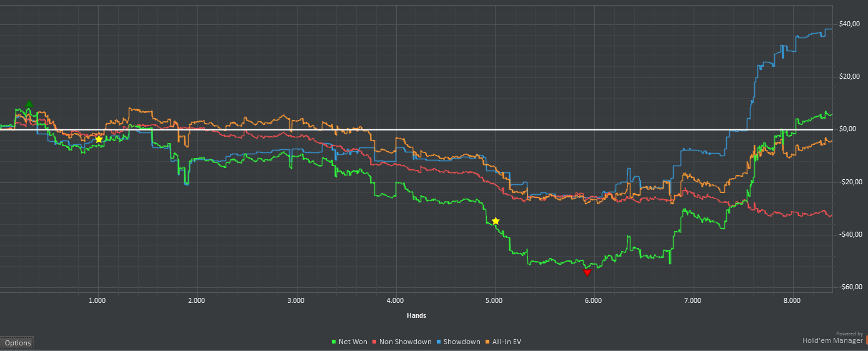Click the red Non Showdown legend square
The height and width of the screenshot is (351, 868).
(x=374, y=342)
